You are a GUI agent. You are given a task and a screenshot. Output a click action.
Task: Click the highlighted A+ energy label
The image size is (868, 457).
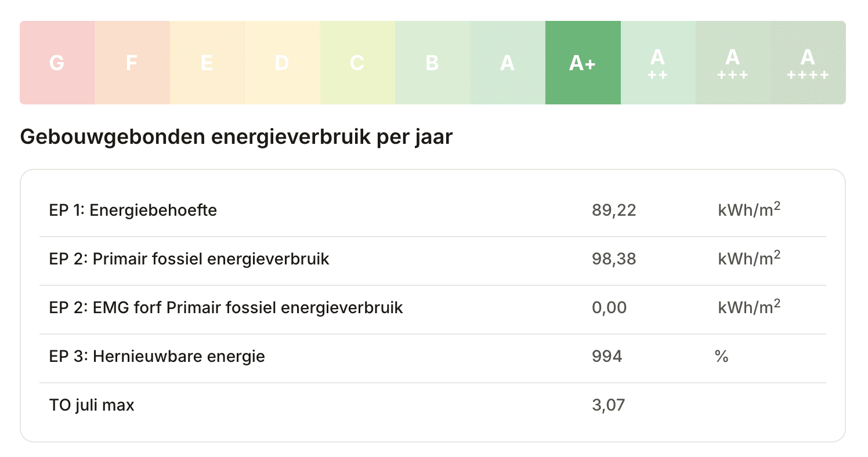point(583,63)
